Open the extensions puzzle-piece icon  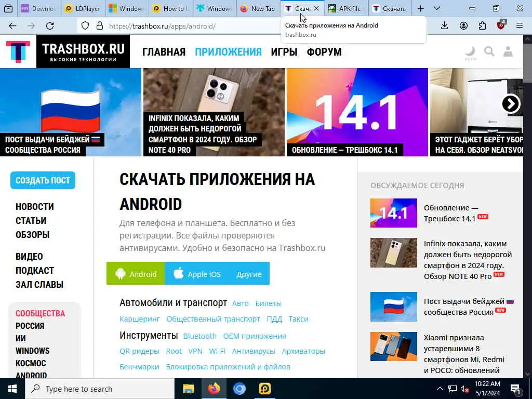coord(482,26)
